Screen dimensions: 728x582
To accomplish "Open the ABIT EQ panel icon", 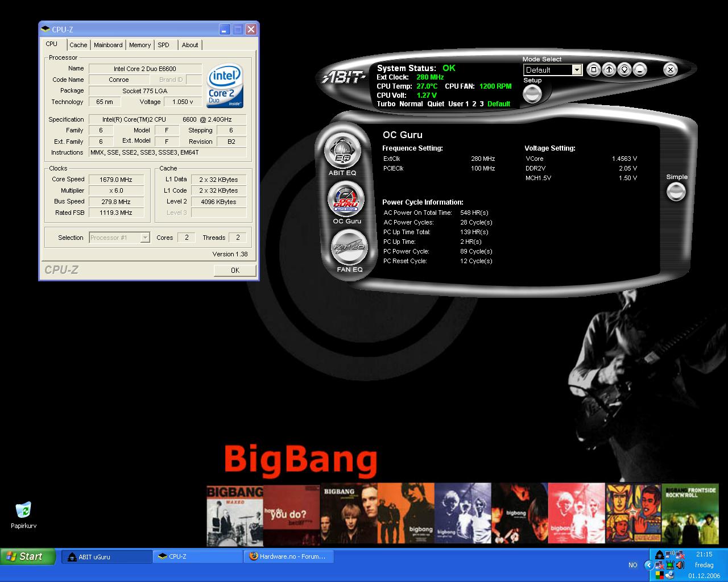I will coord(343,151).
